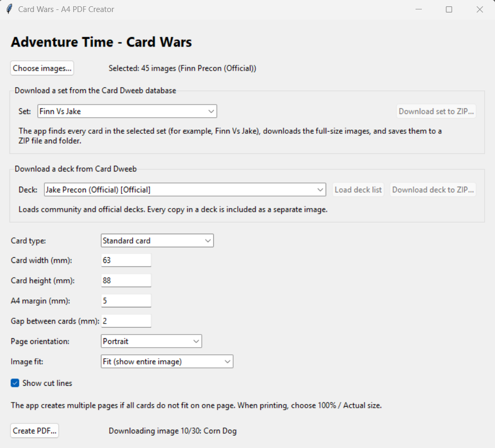This screenshot has height=448, width=495.
Task: Maximize the Card Wars window
Action: [x=449, y=9]
